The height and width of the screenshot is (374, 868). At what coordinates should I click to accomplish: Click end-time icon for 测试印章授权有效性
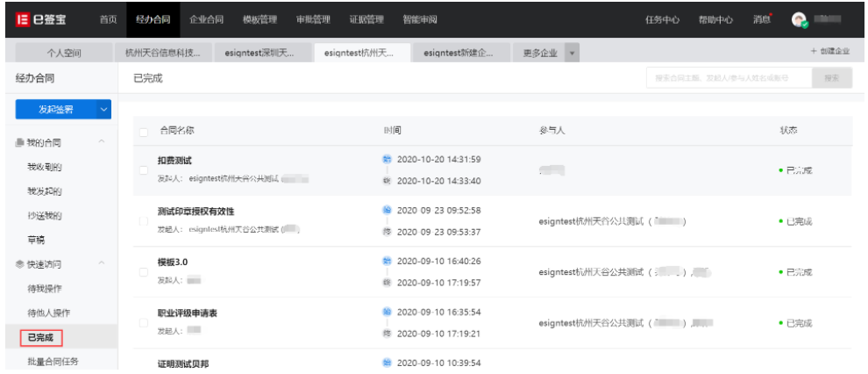pos(387,232)
